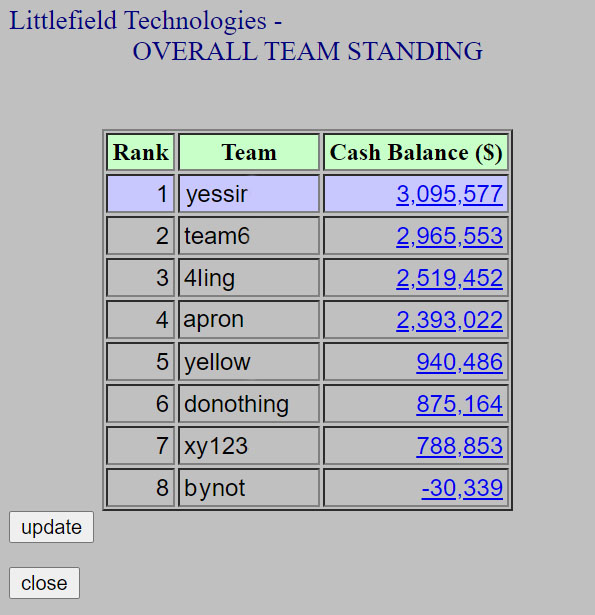Open team6's cash balance 2,965,553 link
Screen dimensions: 595x615
coord(449,236)
